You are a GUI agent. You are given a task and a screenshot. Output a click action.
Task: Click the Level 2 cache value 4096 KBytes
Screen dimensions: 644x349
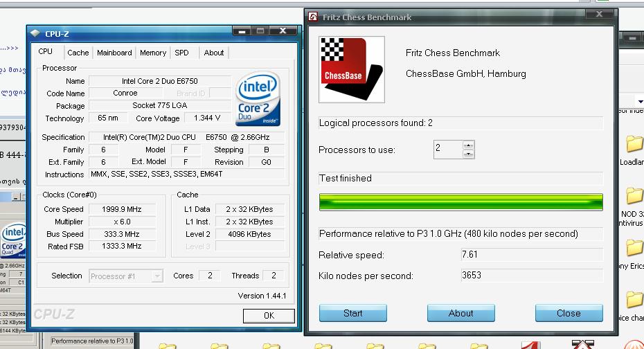coord(249,234)
